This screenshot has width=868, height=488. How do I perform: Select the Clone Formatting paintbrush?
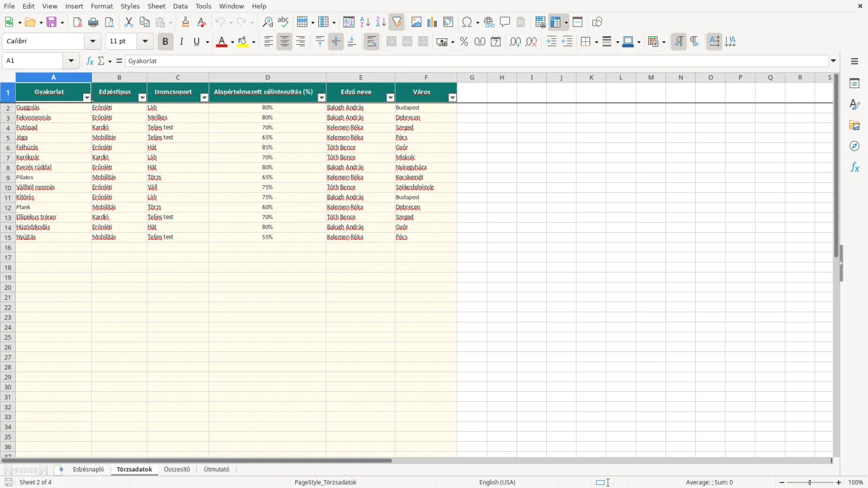coord(186,22)
